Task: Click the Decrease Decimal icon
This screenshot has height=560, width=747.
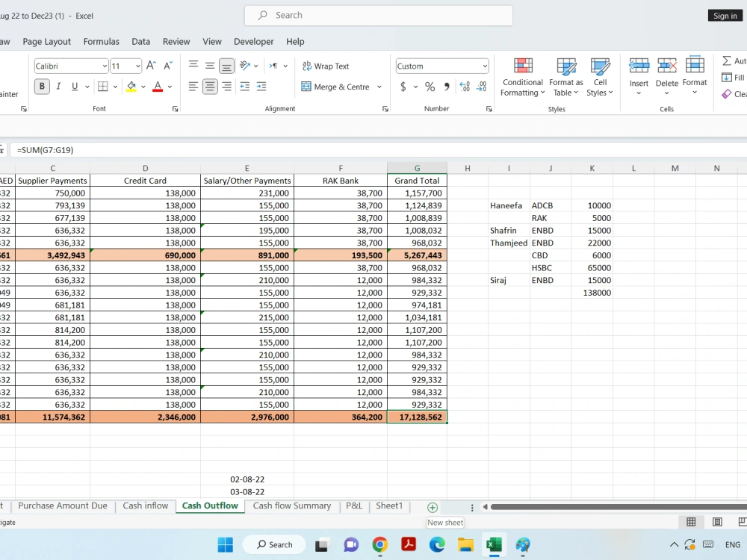Action: 481,87
